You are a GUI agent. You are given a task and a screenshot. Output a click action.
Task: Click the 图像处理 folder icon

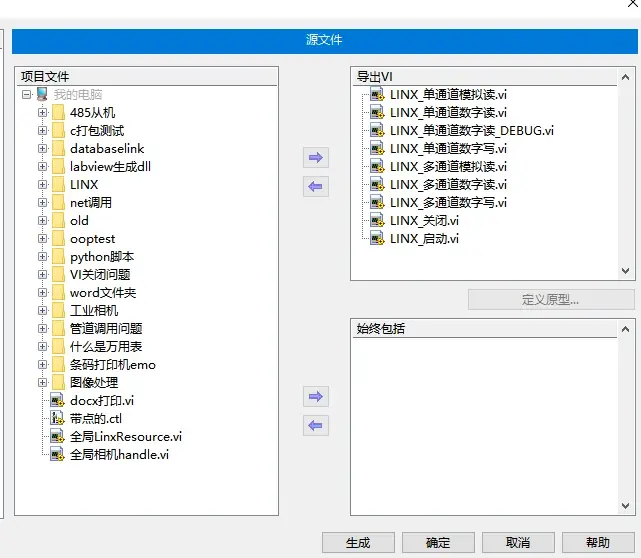58,382
